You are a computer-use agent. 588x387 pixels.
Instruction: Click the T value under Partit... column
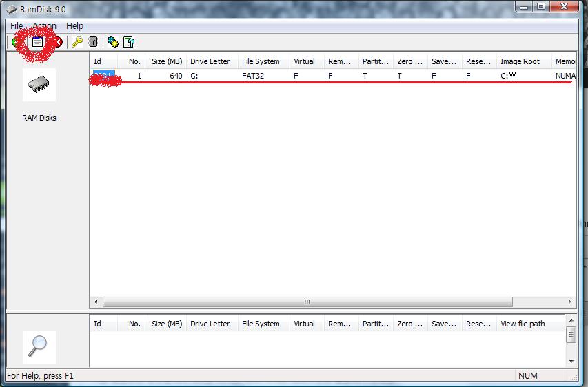[x=365, y=76]
